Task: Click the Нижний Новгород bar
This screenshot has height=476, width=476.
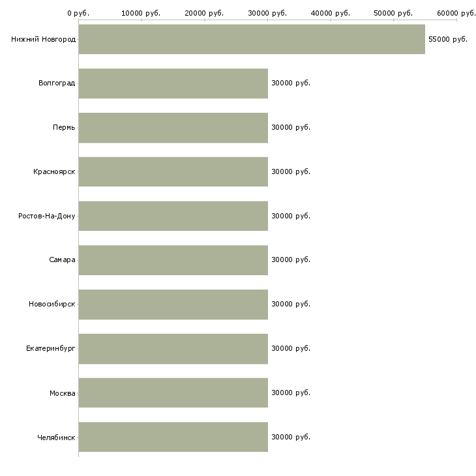Action: pyautogui.click(x=252, y=39)
